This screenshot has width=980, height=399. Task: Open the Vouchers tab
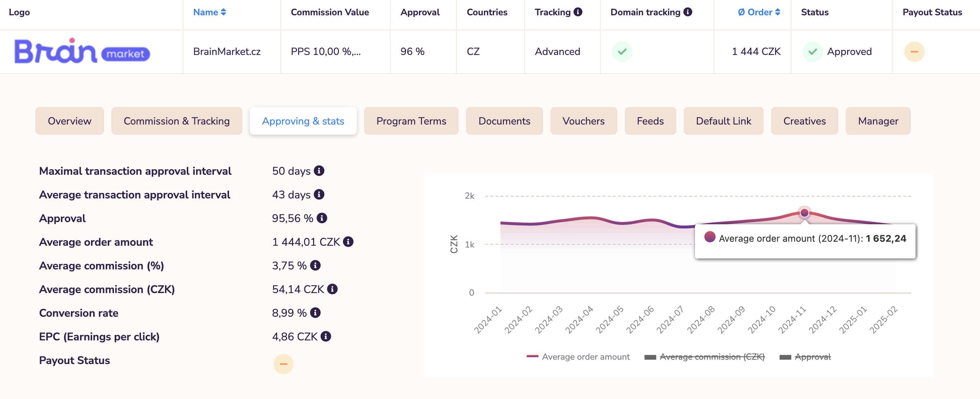point(583,121)
